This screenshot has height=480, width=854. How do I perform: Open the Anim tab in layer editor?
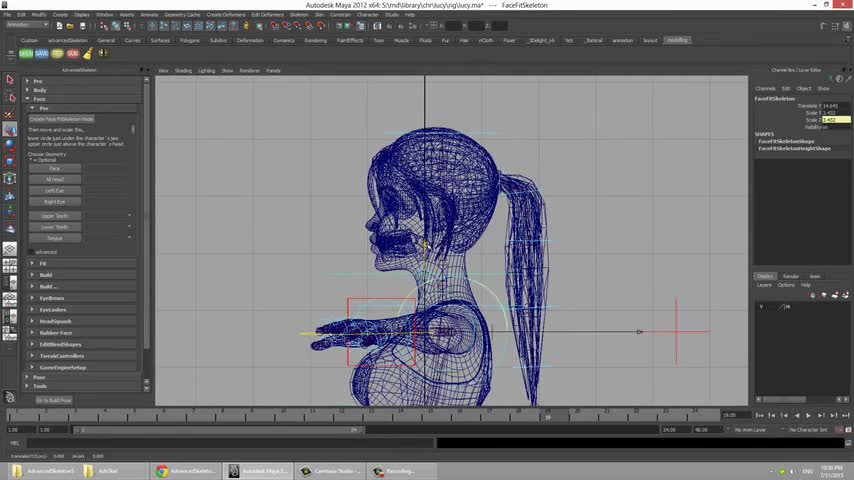click(x=815, y=276)
